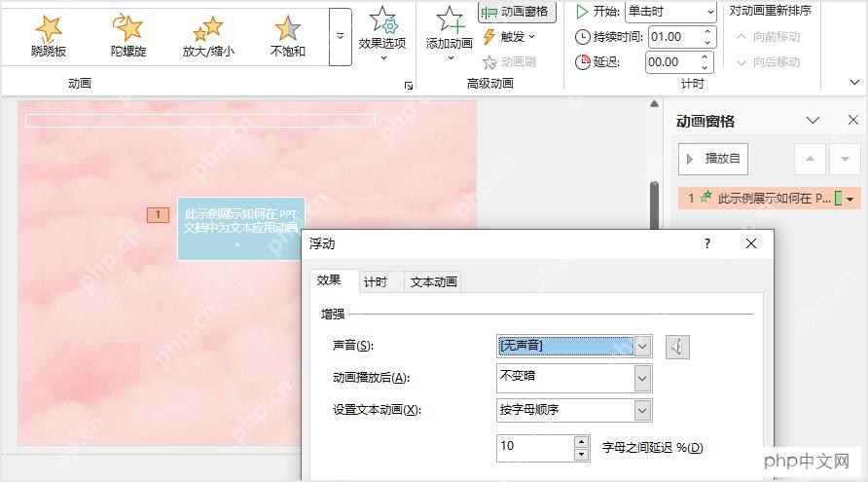Select the empty title placeholder on the slide

[200, 120]
